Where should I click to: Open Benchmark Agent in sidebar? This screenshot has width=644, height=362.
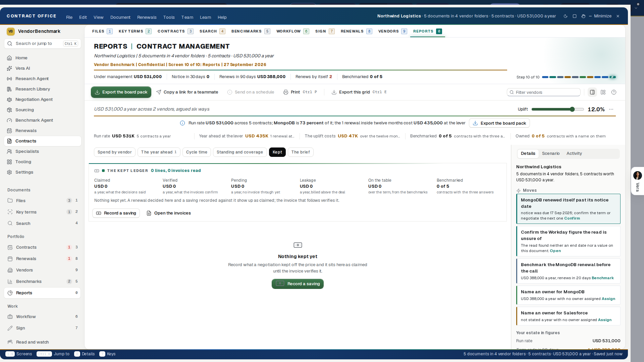(43, 120)
